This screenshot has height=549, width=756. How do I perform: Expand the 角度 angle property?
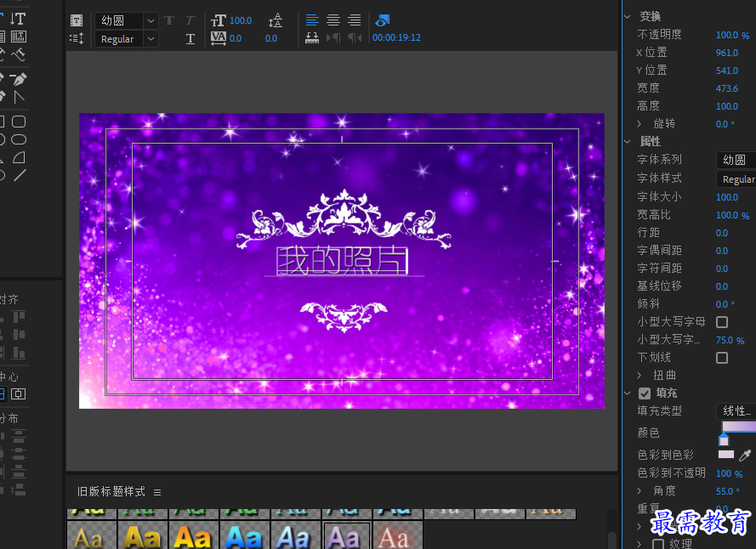[639, 490]
